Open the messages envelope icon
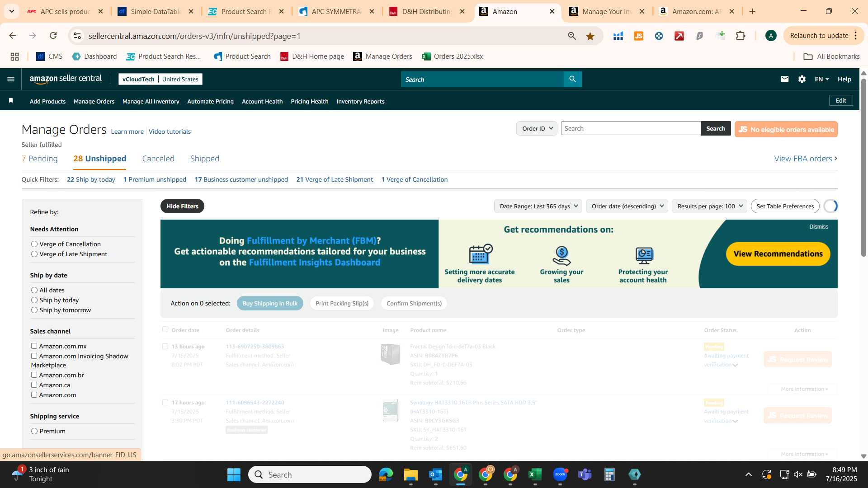The image size is (868, 488). [x=785, y=79]
